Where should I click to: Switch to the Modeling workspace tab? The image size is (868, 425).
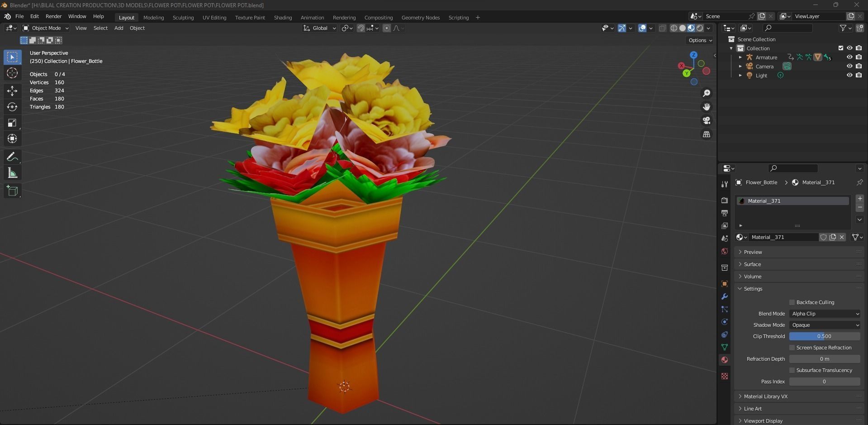click(153, 18)
